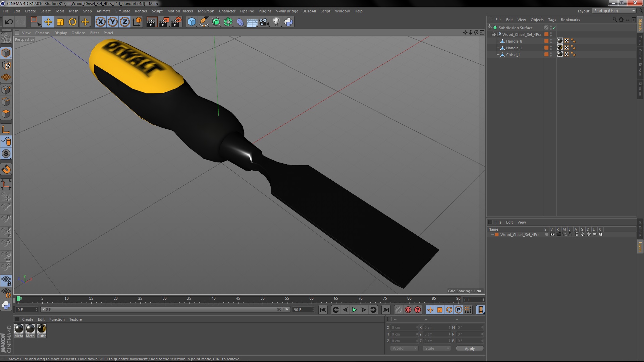Go to start of animation
This screenshot has height=362, width=644.
tap(323, 310)
